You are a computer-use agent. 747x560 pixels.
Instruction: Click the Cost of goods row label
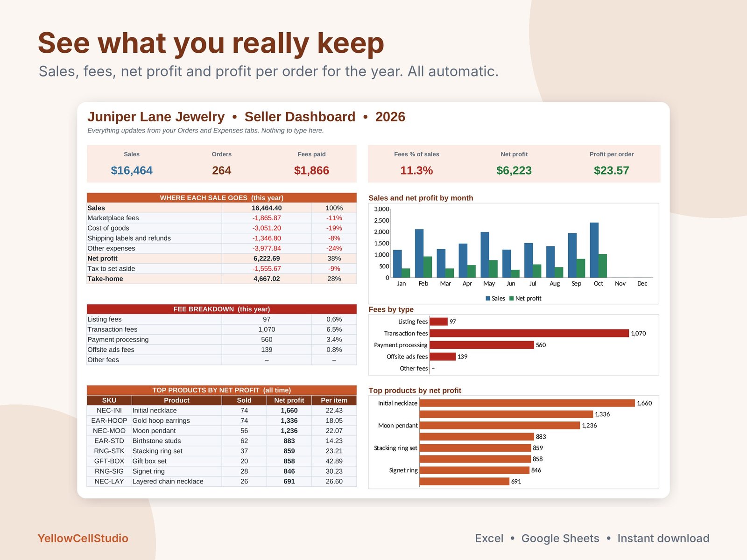[x=108, y=228]
